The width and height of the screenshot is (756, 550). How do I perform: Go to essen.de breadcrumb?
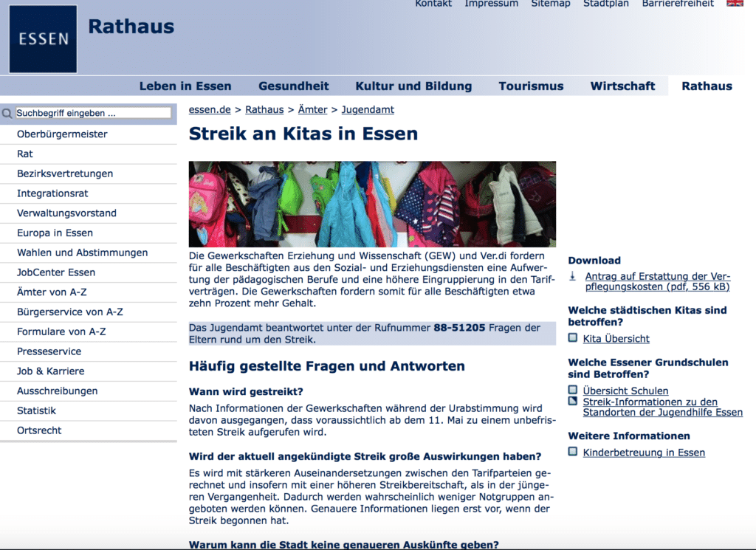[x=210, y=110]
